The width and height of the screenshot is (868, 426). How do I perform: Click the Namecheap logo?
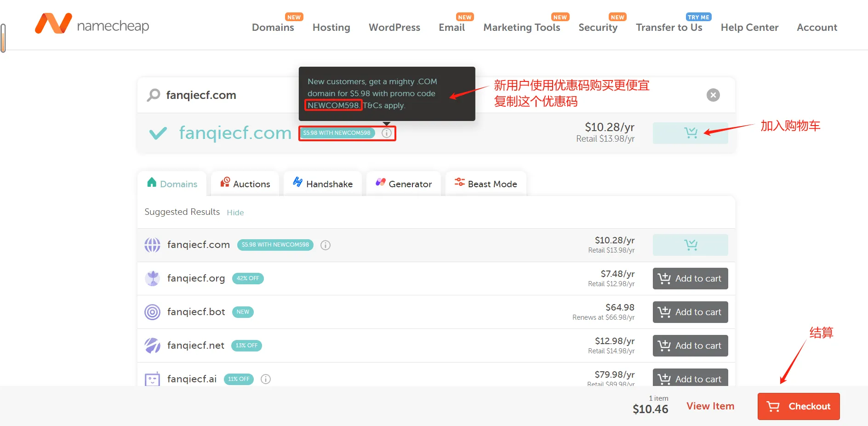[92, 24]
